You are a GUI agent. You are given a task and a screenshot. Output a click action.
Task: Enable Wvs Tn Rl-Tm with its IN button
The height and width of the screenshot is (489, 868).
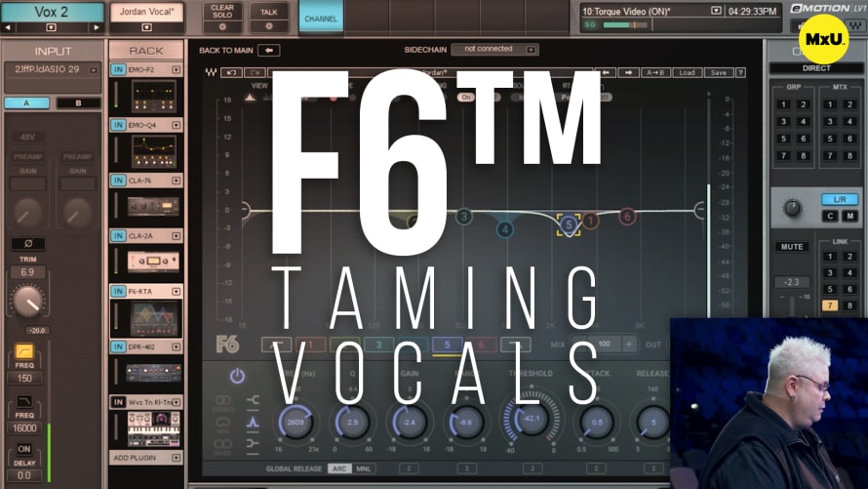[x=118, y=402]
